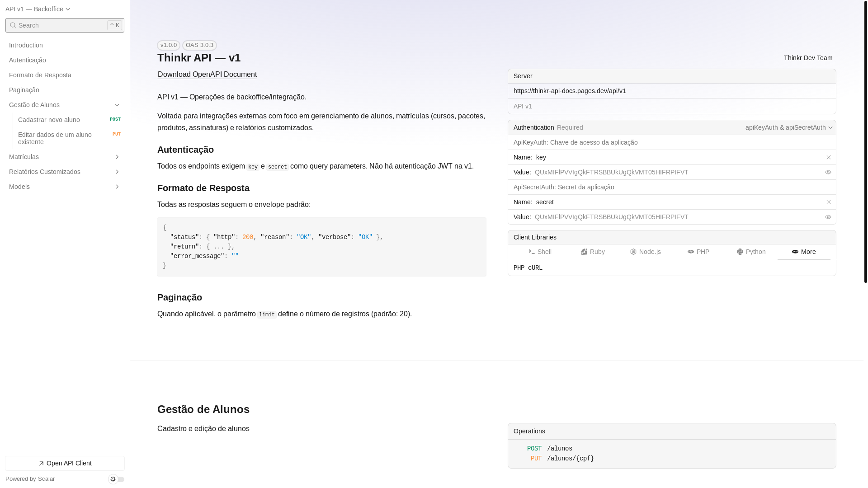Reveal the key value eye icon
This screenshot has height=488, width=868.
pyautogui.click(x=828, y=172)
